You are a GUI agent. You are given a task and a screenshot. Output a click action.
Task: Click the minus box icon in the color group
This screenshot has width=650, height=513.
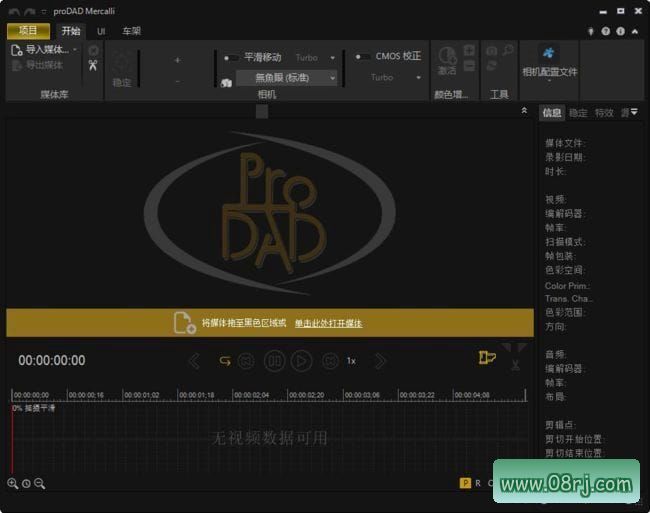point(469,65)
